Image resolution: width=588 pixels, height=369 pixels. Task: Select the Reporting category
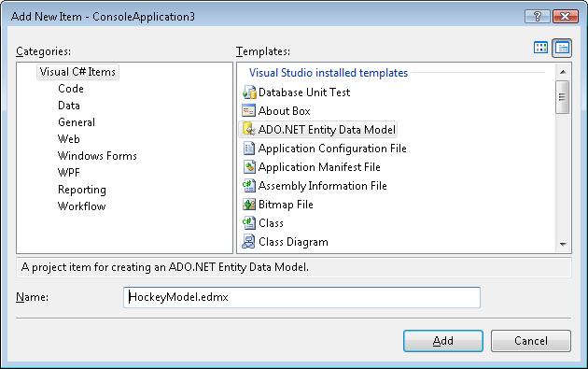[82, 190]
